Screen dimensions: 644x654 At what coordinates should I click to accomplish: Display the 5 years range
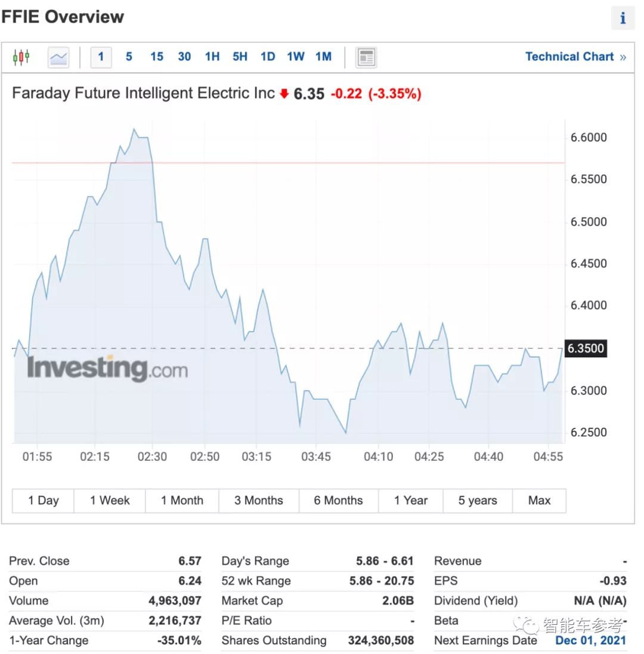(x=478, y=501)
